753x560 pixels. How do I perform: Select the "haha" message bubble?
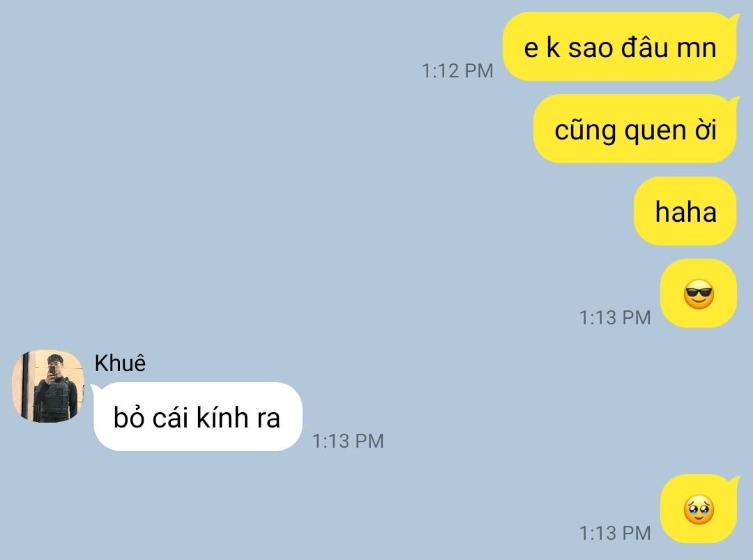(x=685, y=211)
